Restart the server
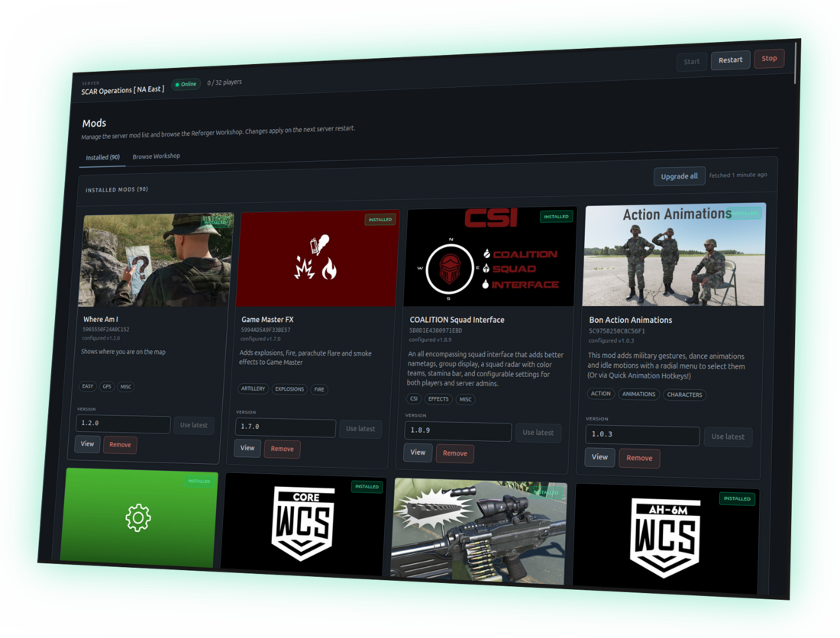This screenshot has height=638, width=840. 730,60
